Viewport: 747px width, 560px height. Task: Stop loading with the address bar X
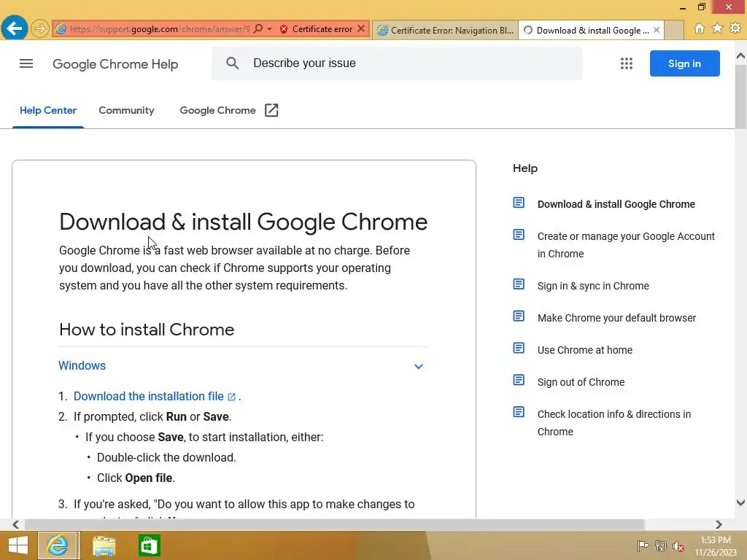pos(361,28)
